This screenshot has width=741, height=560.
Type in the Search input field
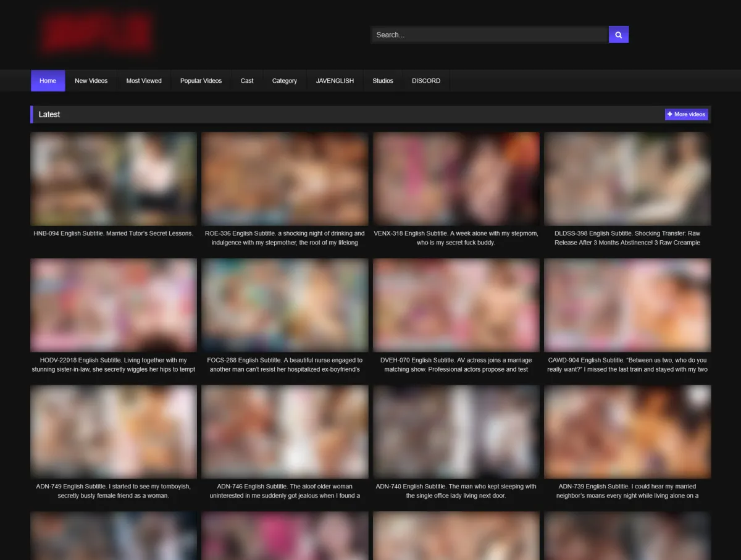pos(489,35)
